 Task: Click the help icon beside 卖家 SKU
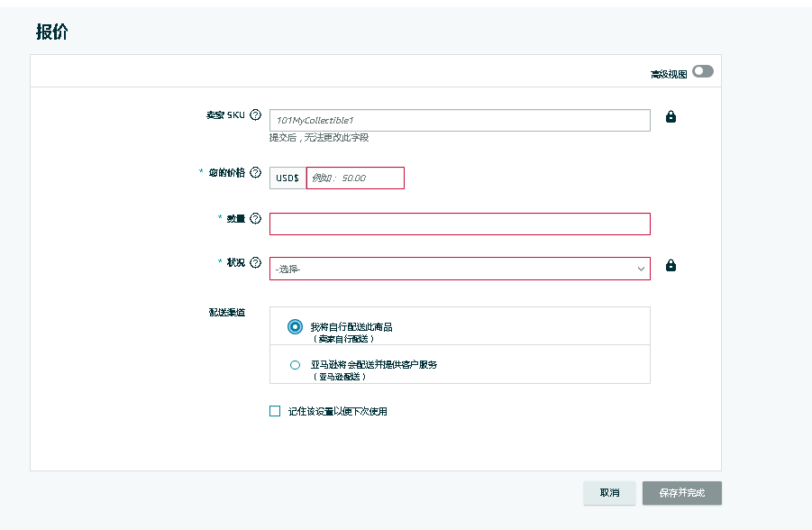255,115
